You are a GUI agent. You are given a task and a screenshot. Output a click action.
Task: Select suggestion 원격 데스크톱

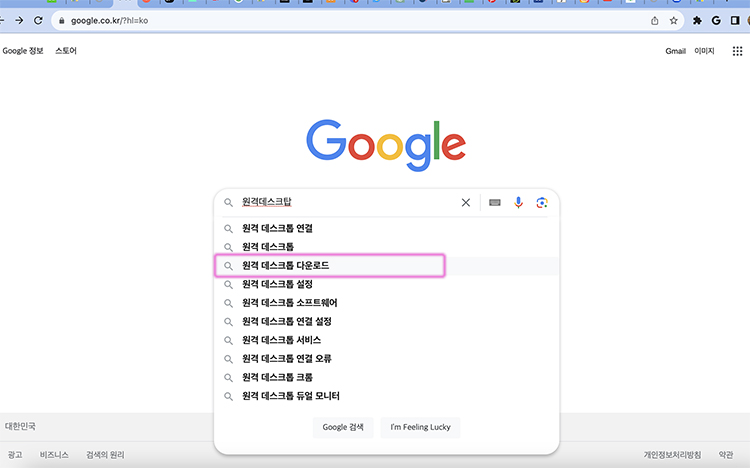[x=386, y=247]
